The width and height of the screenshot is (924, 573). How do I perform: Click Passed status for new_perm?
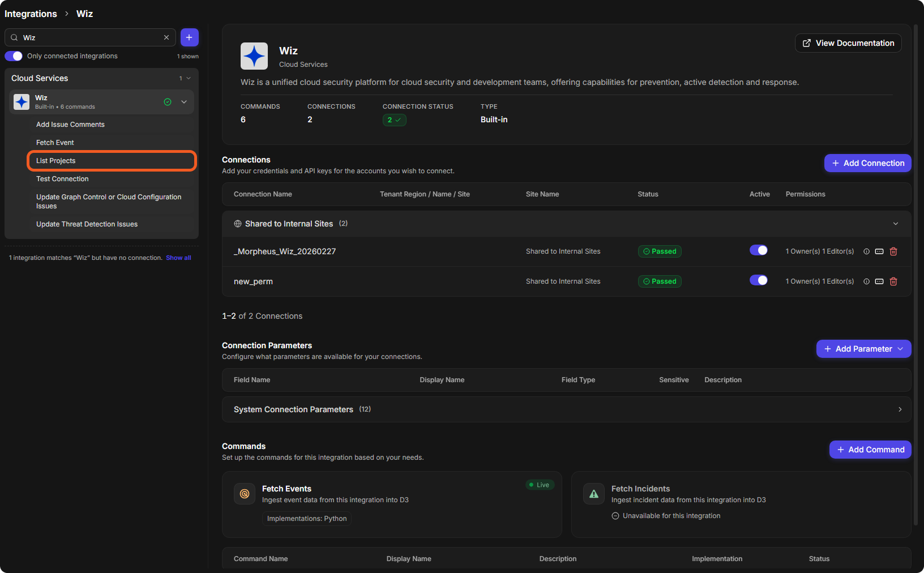(x=660, y=281)
